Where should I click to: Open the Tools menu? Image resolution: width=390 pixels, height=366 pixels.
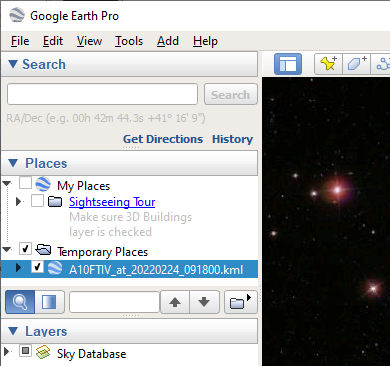coord(129,41)
